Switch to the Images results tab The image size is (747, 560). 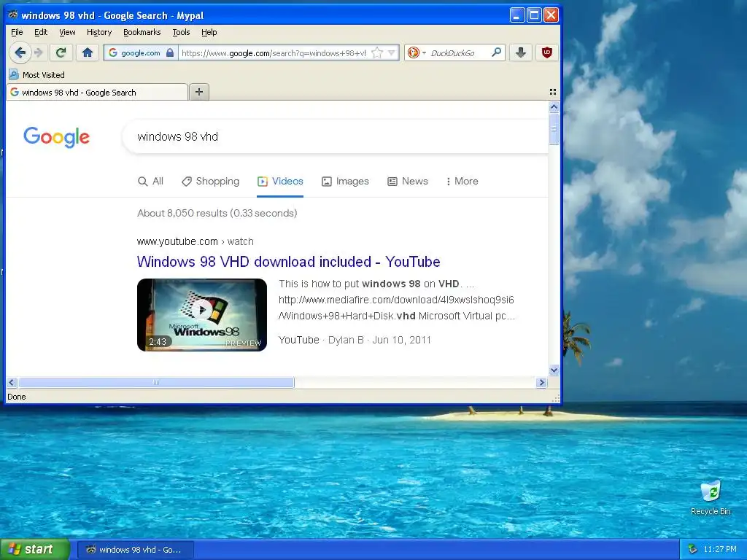[345, 182]
